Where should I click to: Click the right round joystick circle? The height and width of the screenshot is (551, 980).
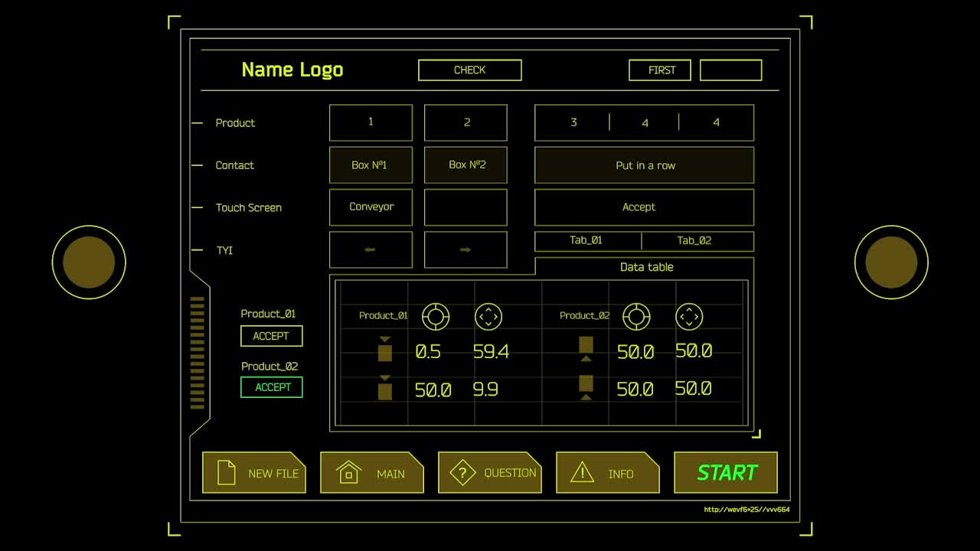[891, 262]
